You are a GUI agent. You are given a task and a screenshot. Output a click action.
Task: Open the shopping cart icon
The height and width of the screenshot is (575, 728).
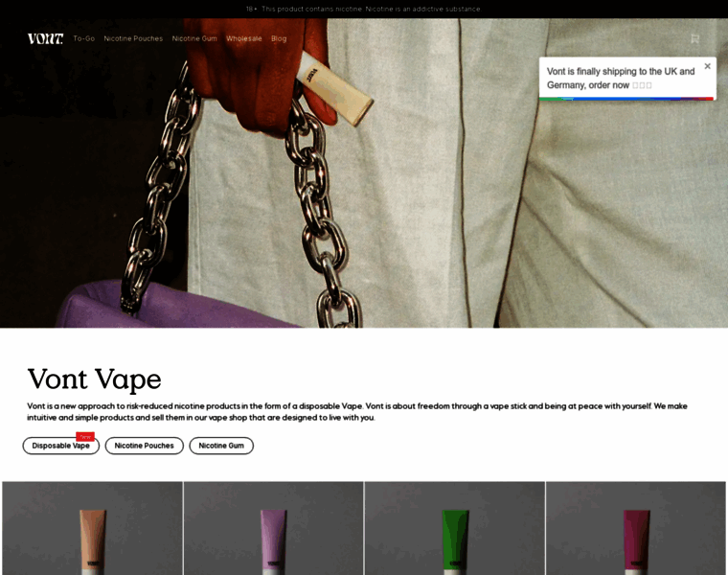[x=694, y=38]
